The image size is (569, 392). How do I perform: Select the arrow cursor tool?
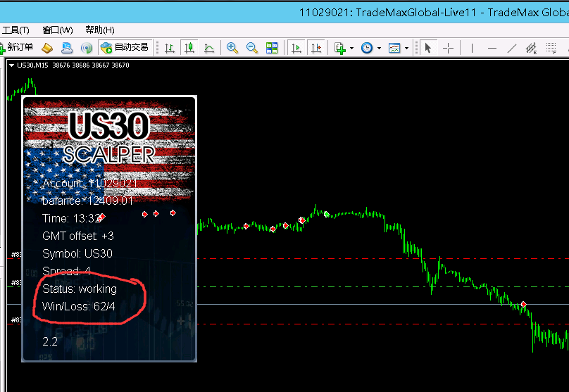428,48
